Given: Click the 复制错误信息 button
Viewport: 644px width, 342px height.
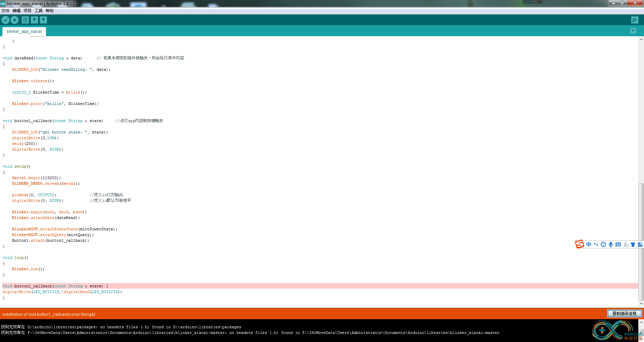Looking at the screenshot, I should tap(625, 313).
